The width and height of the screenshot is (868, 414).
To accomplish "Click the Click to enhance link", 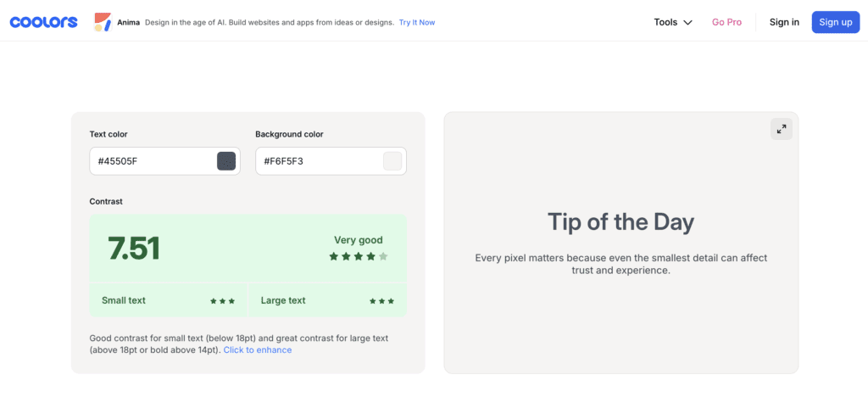I will [258, 350].
